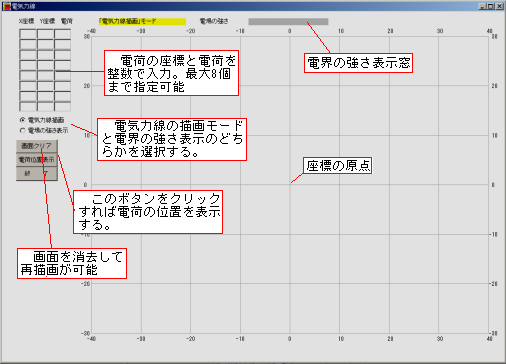Click the eighth-row X座標 input box
This screenshot has width=506, height=364.
(28, 107)
